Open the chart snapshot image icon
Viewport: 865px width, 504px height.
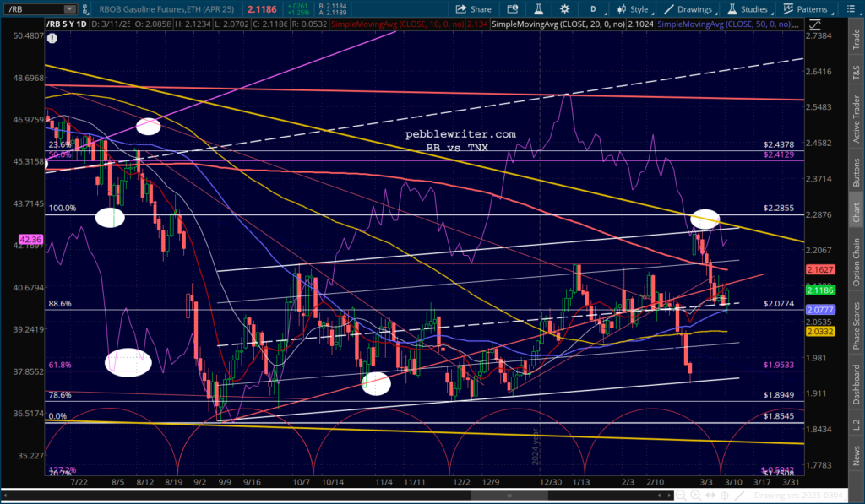pos(513,8)
